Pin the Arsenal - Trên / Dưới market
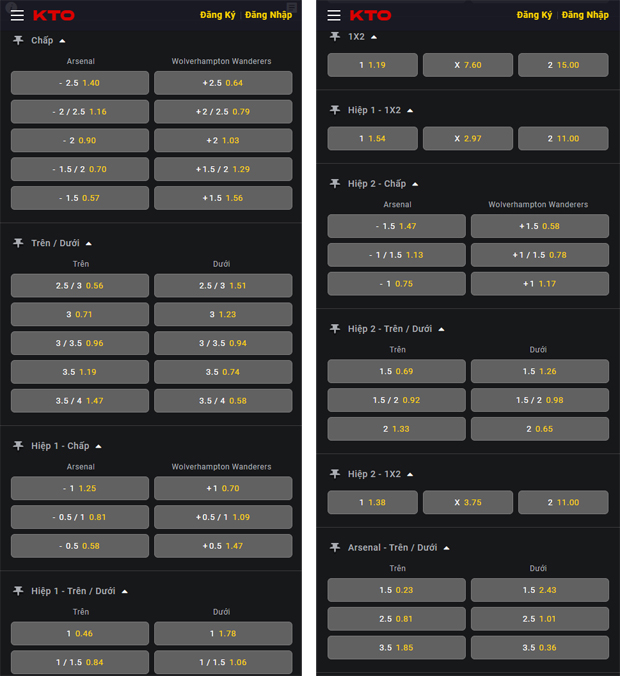 pos(335,548)
